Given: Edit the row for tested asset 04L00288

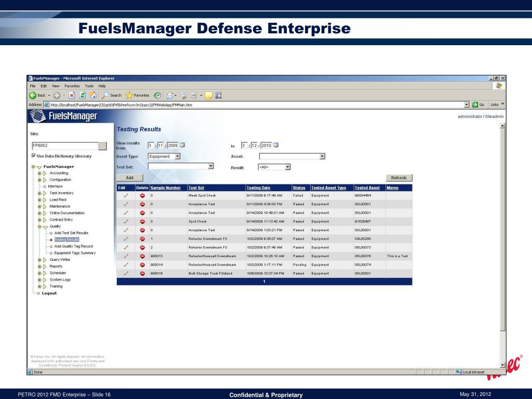Looking at the screenshot, I should click(x=126, y=239).
